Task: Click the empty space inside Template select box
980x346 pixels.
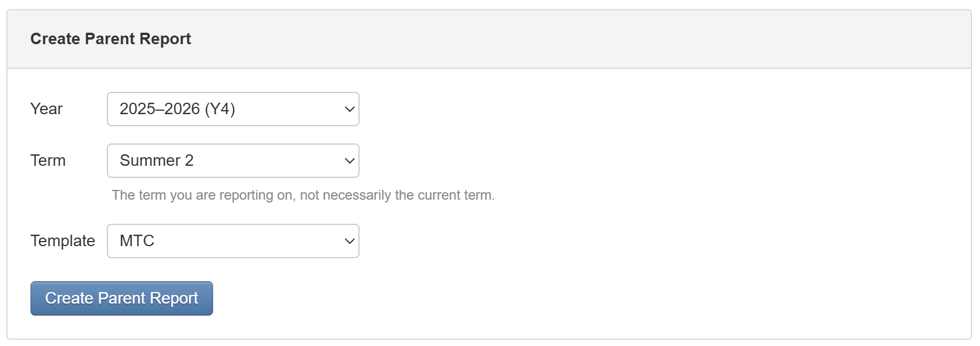Action: coord(258,241)
